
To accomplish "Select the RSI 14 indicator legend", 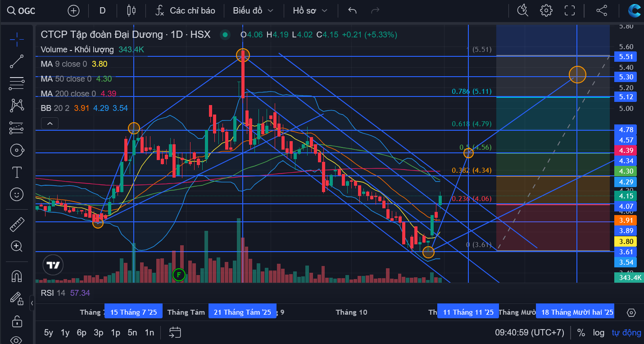I will pos(65,293).
